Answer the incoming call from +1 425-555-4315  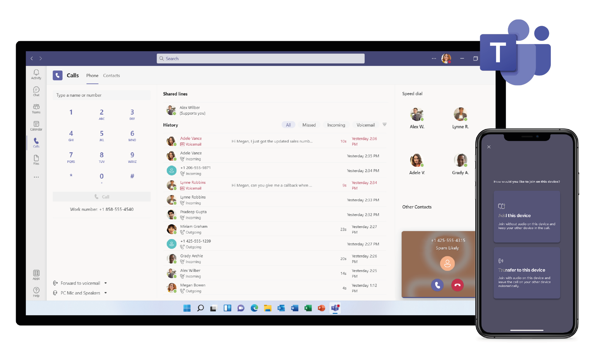click(x=437, y=285)
